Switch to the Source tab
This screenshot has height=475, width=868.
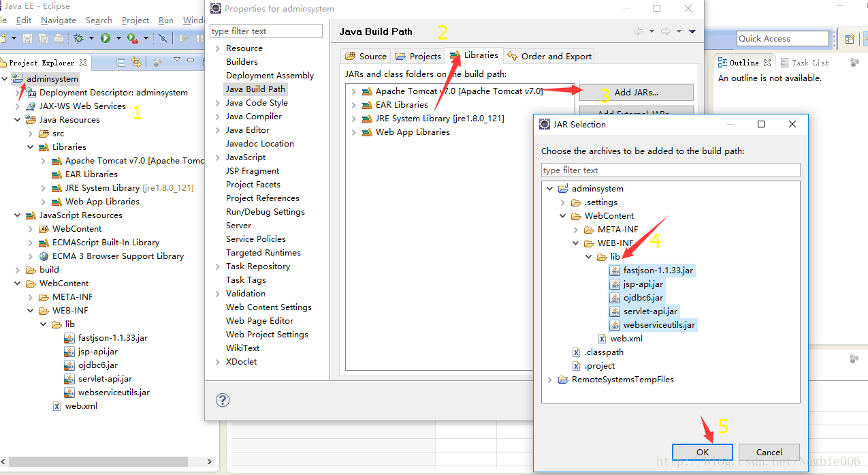366,56
